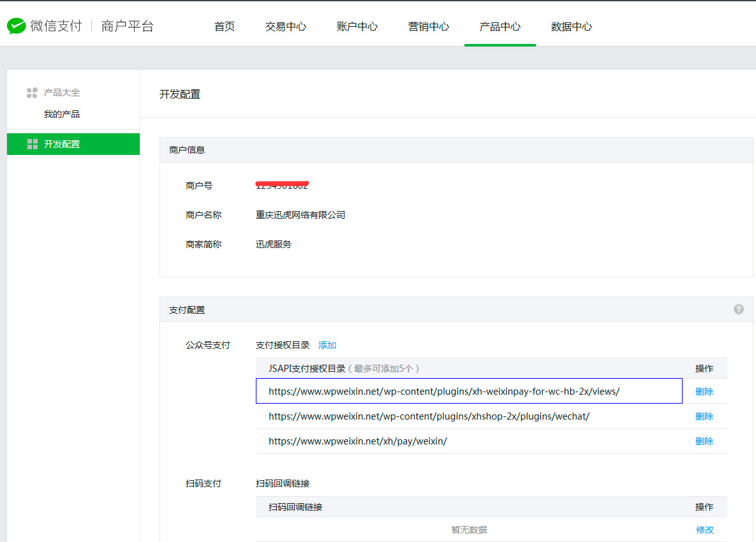Delete the xh/pay/weixin/ directory entry
This screenshot has height=542, width=756.
point(704,441)
